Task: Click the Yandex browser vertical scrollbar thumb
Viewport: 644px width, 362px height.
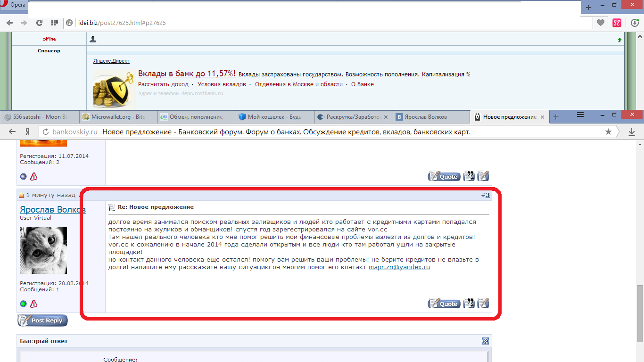Action: coord(640,313)
